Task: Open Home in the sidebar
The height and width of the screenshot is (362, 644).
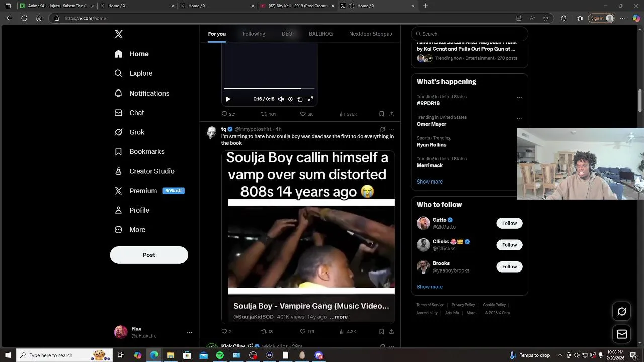Action: pos(132,54)
